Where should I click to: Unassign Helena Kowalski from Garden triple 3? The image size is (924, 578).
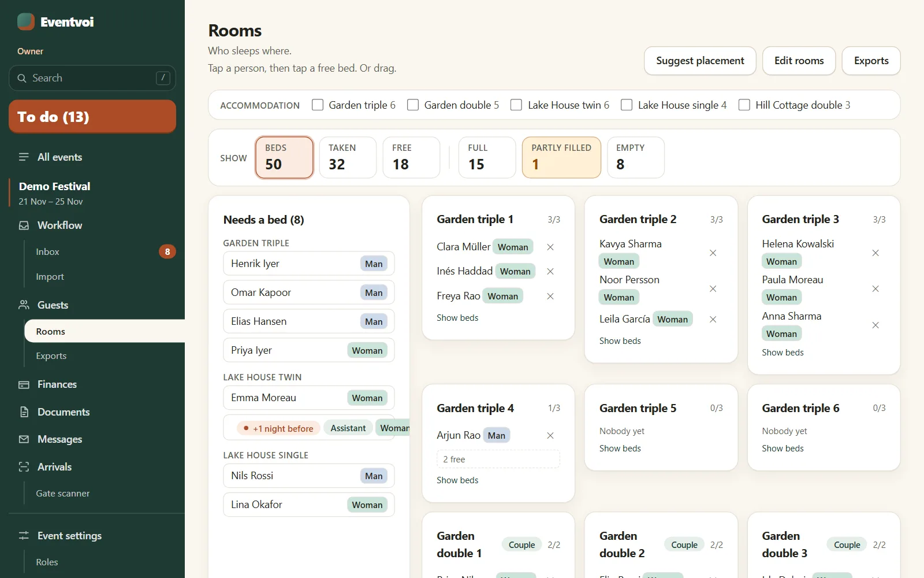[x=875, y=253]
